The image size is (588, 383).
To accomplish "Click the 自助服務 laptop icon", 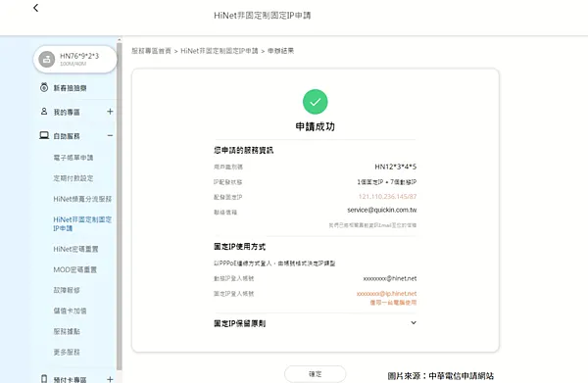I will point(44,135).
